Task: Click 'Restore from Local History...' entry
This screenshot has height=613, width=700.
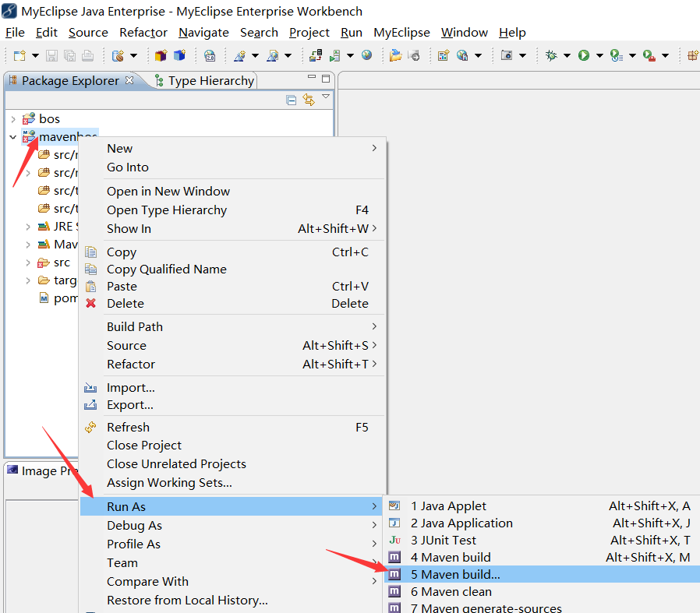Action: tap(232, 600)
